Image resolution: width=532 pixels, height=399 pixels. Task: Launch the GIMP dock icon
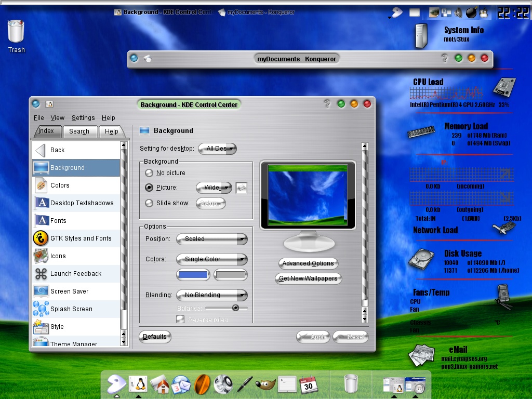pos(265,385)
